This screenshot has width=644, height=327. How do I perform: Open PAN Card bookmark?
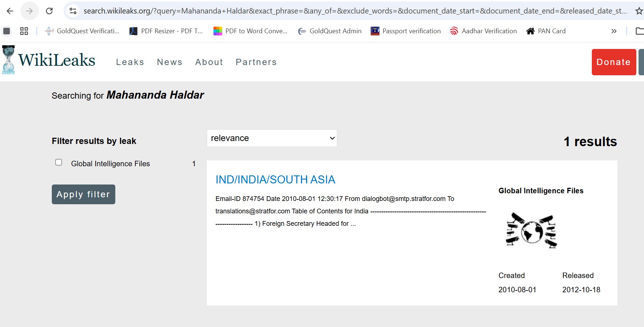546,31
